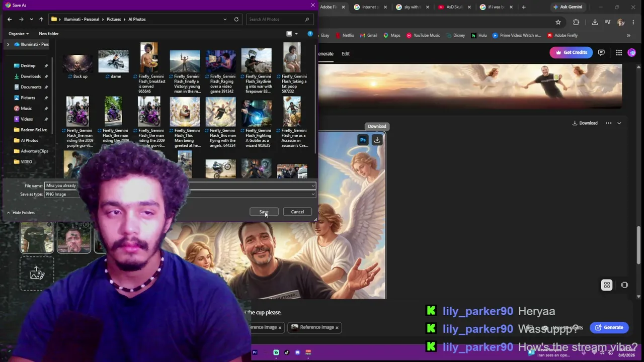The width and height of the screenshot is (644, 362).
Task: Go up one folder level in Save As
Action: click(41, 19)
